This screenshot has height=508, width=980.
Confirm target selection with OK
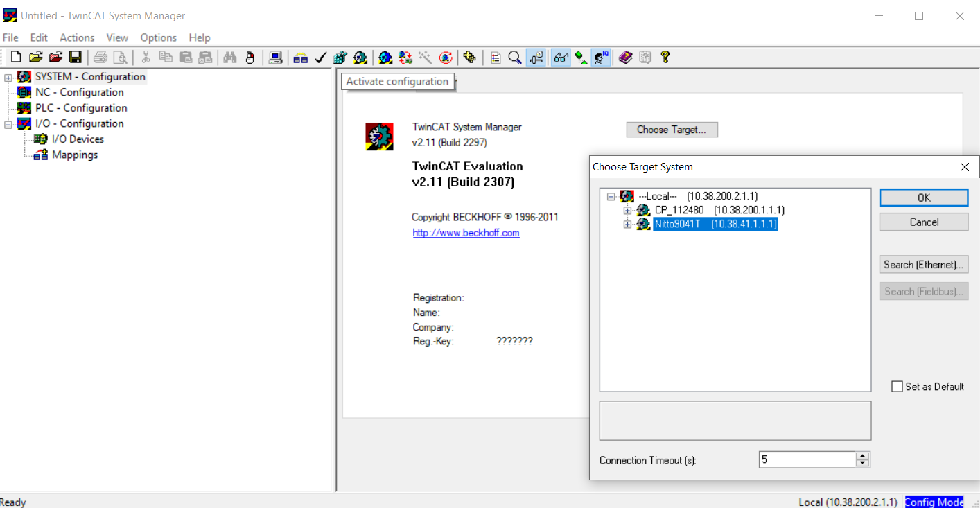pyautogui.click(x=924, y=198)
